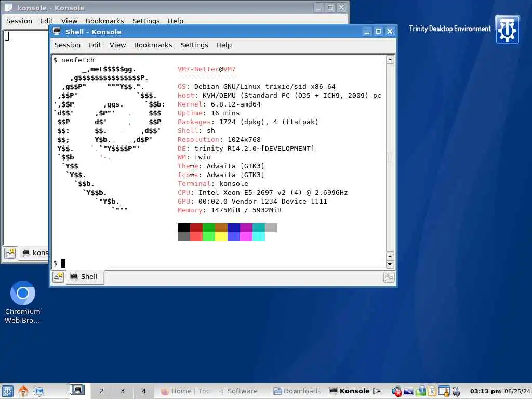This screenshot has height=399, width=532.
Task: Click the New Session icon in back konsole window
Action: pos(10,253)
